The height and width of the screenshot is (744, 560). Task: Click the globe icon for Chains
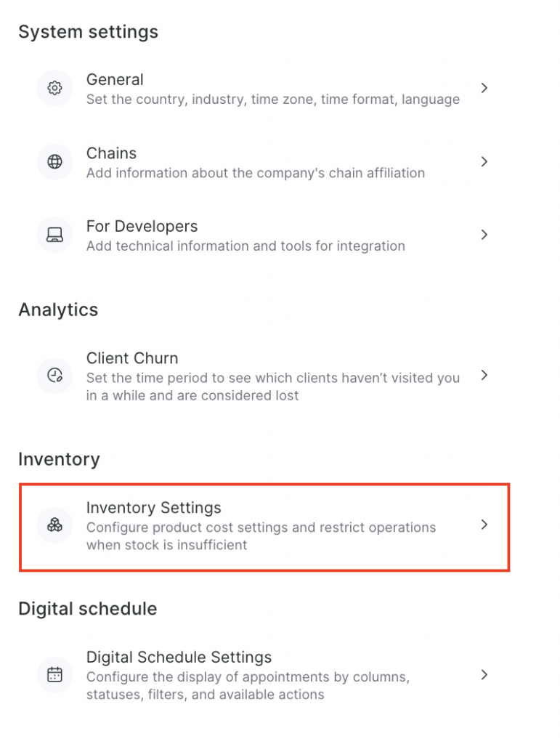(54, 162)
